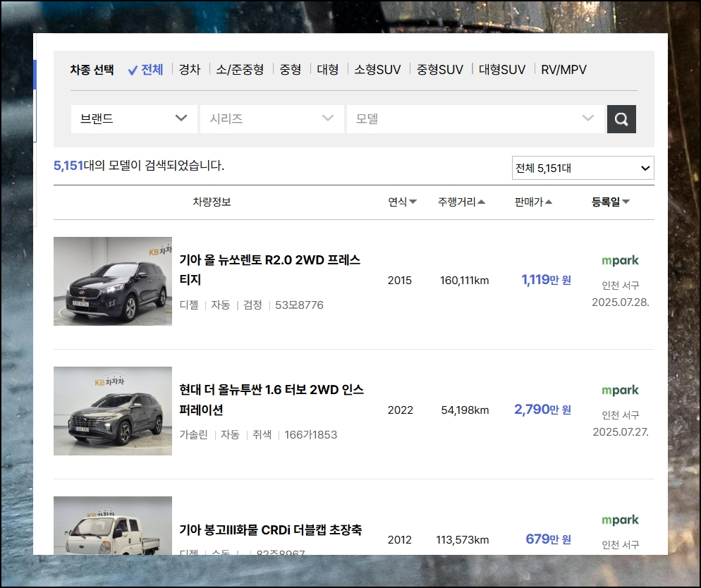Click registration date 2025.07.28.
The image size is (701, 588).
click(x=621, y=302)
